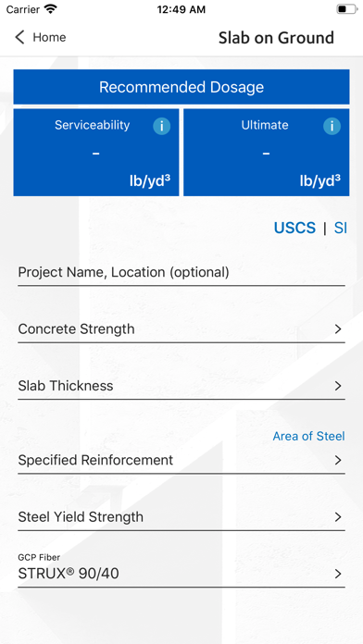The width and height of the screenshot is (363, 644).
Task: Select the Slab Thickness row label
Action: 66,386
